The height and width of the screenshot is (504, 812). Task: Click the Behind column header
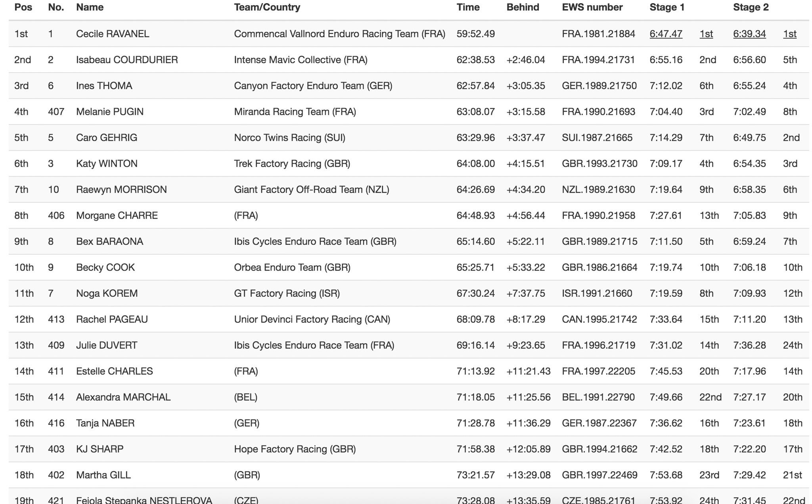tap(523, 8)
